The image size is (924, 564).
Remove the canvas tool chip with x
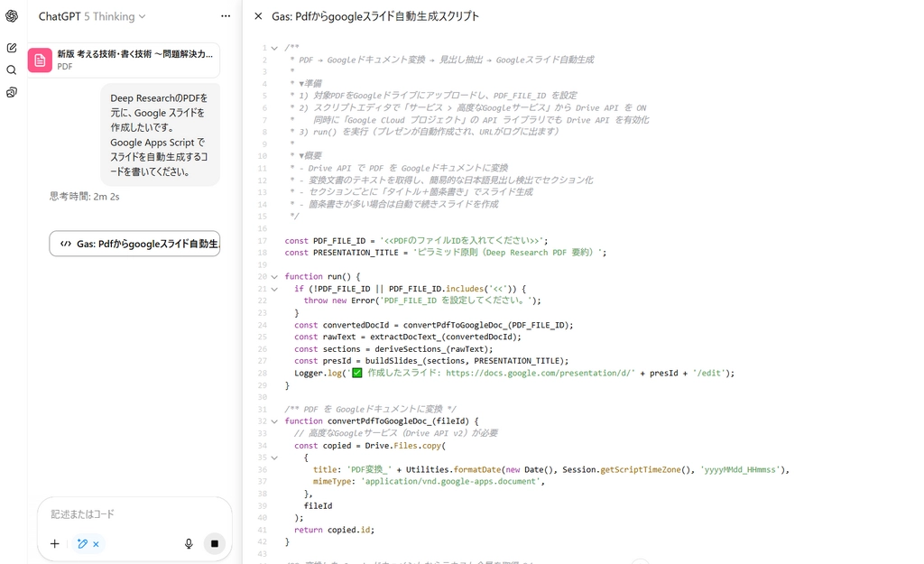coord(96,544)
